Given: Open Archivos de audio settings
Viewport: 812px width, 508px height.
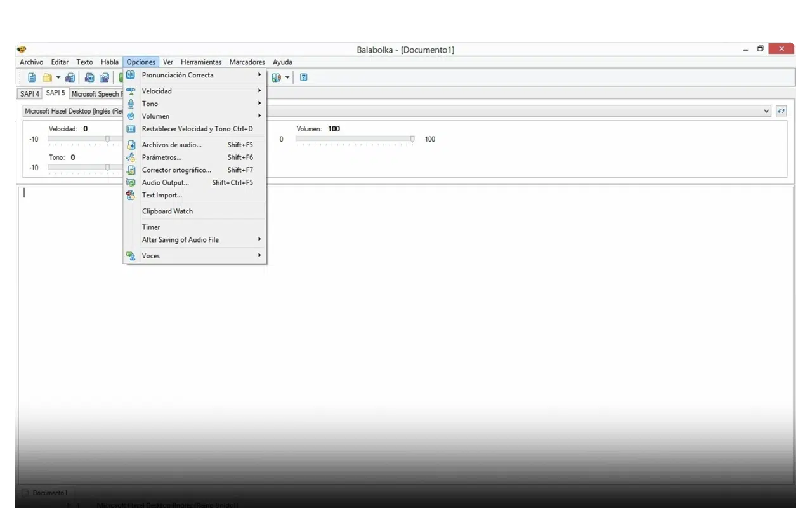Looking at the screenshot, I should 195,145.
